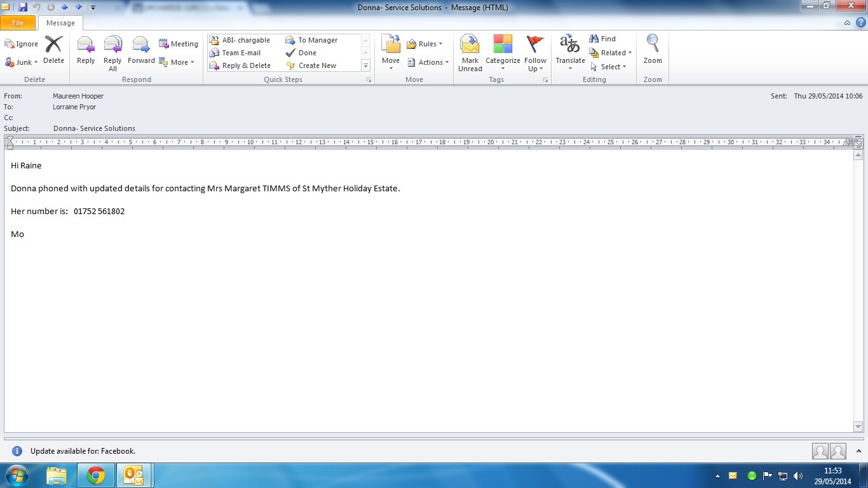Click the subject line 'Donna- Service Solutions'
The height and width of the screenshot is (488, 868).
click(x=94, y=128)
